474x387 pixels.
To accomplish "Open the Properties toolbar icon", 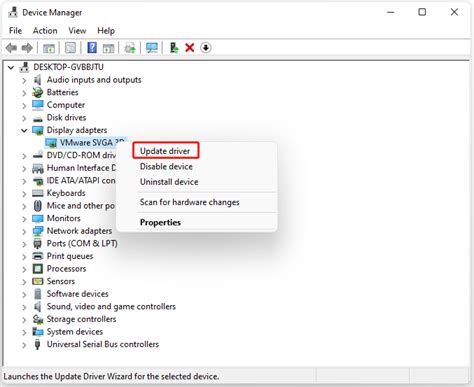I will (x=70, y=48).
